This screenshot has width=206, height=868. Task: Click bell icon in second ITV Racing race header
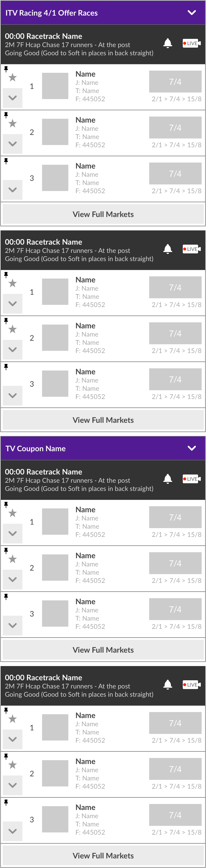[168, 249]
